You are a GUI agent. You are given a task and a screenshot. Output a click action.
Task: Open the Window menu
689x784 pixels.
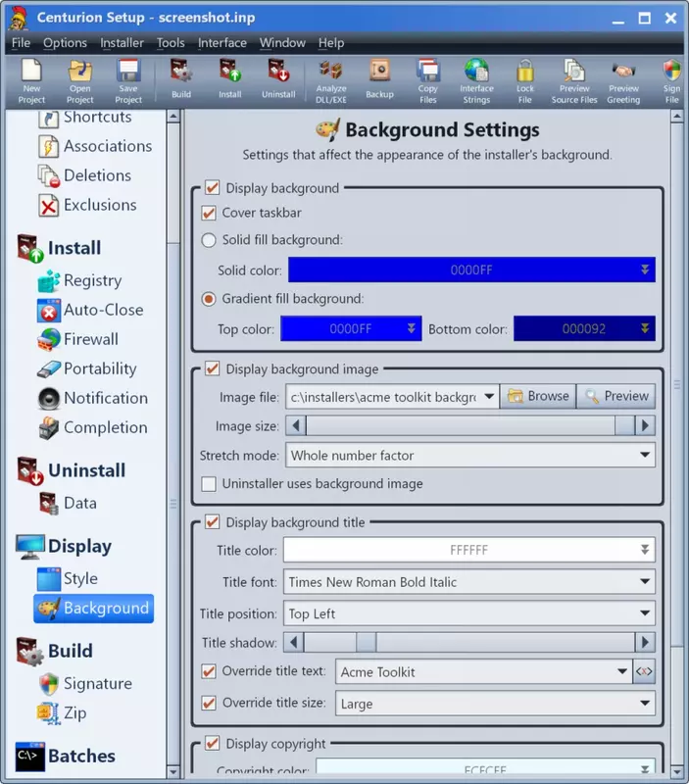coord(282,43)
